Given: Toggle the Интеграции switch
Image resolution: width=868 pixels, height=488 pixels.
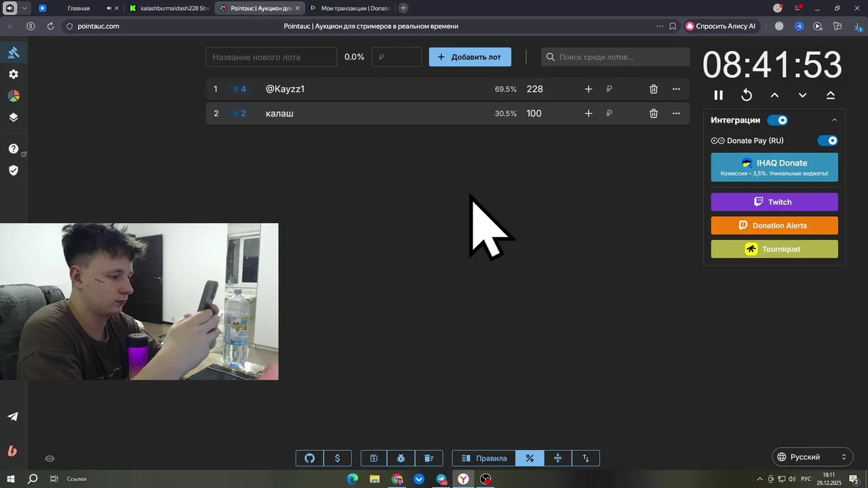Looking at the screenshot, I should tap(777, 120).
